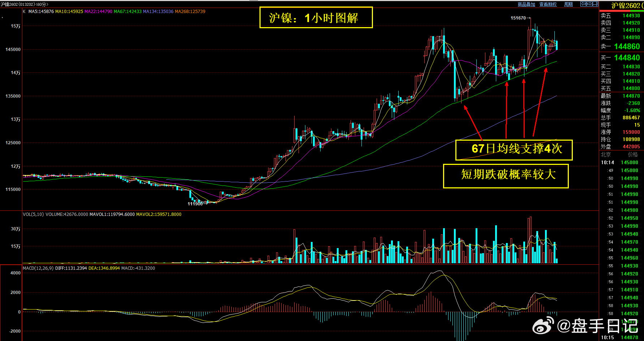Click the 外盘 value 442005
644x341 pixels.
pos(631,146)
